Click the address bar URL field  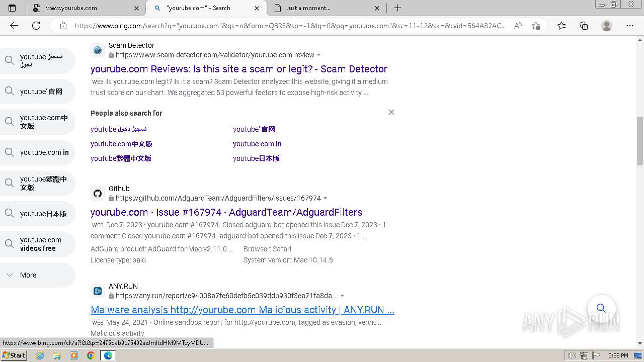pyautogui.click(x=290, y=26)
